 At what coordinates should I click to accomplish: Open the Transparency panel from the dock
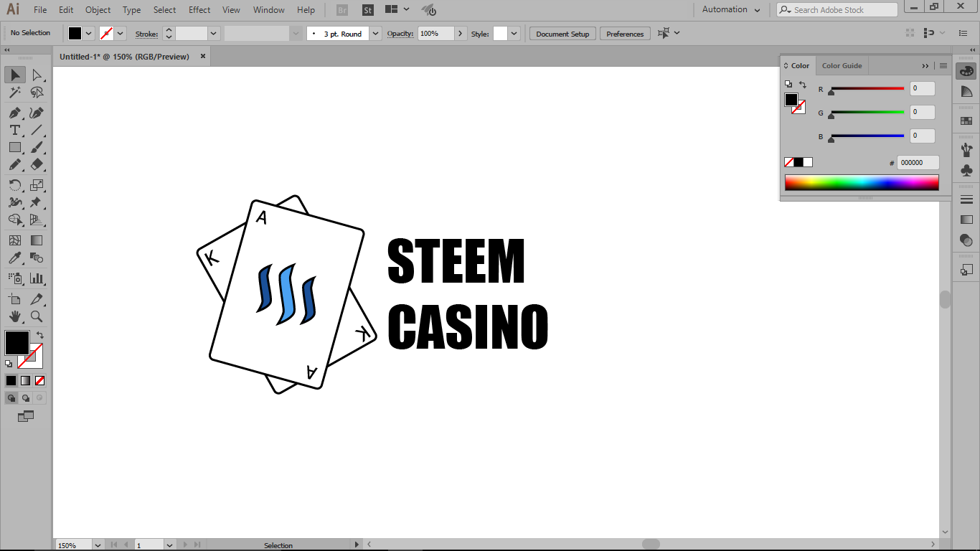pos(966,240)
